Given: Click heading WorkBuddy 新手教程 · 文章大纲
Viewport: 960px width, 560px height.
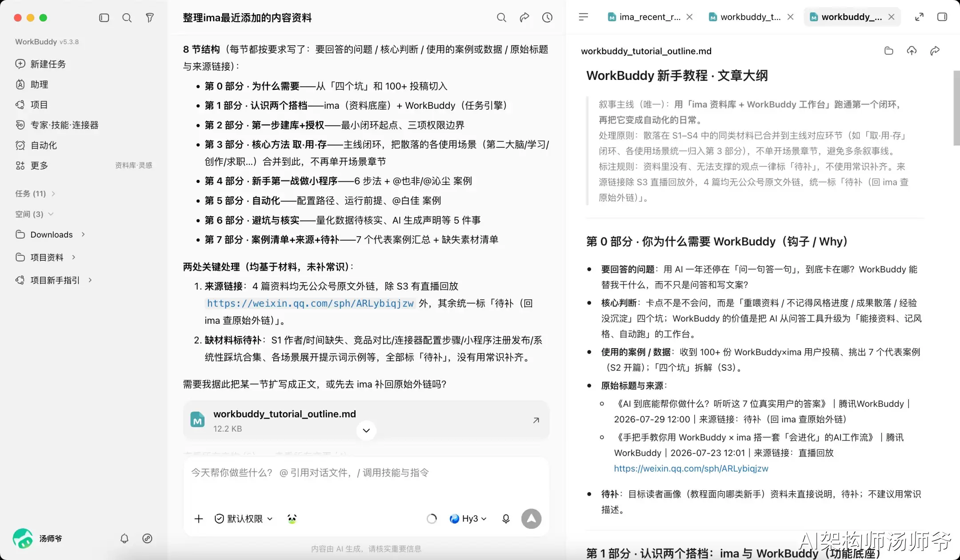Looking at the screenshot, I should (677, 75).
